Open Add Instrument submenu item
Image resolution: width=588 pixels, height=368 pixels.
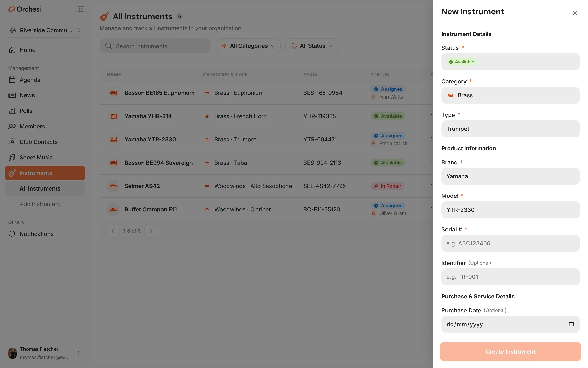(x=45, y=204)
